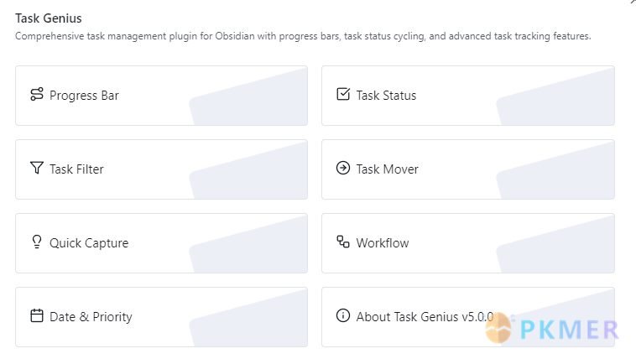Select the Workflow label text
The height and width of the screenshot is (364, 636).
pos(383,243)
